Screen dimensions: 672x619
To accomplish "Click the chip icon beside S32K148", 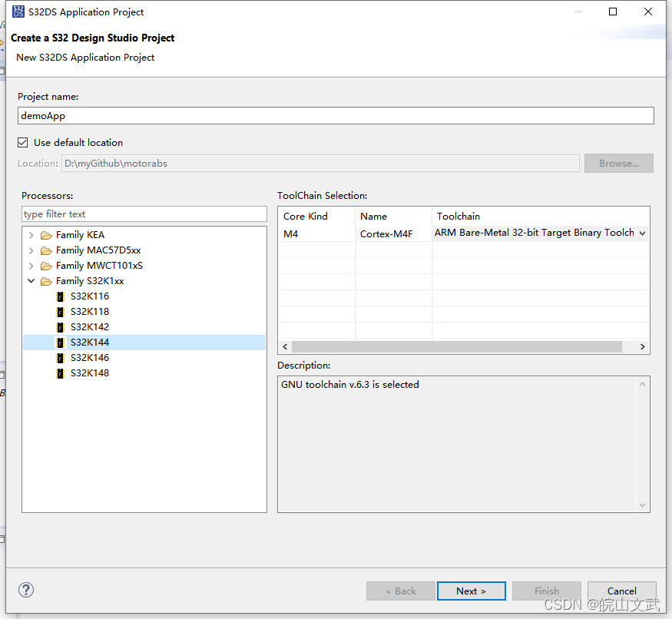I will (x=61, y=373).
